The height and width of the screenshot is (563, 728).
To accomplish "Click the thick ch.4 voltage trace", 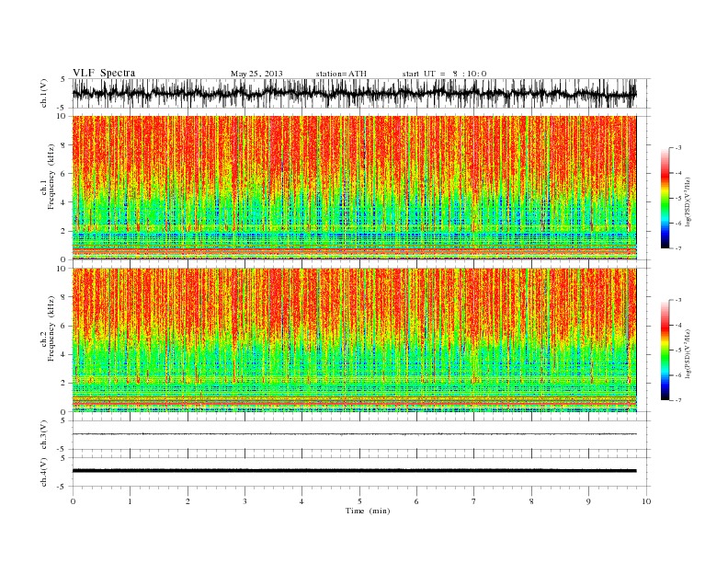I will [354, 471].
